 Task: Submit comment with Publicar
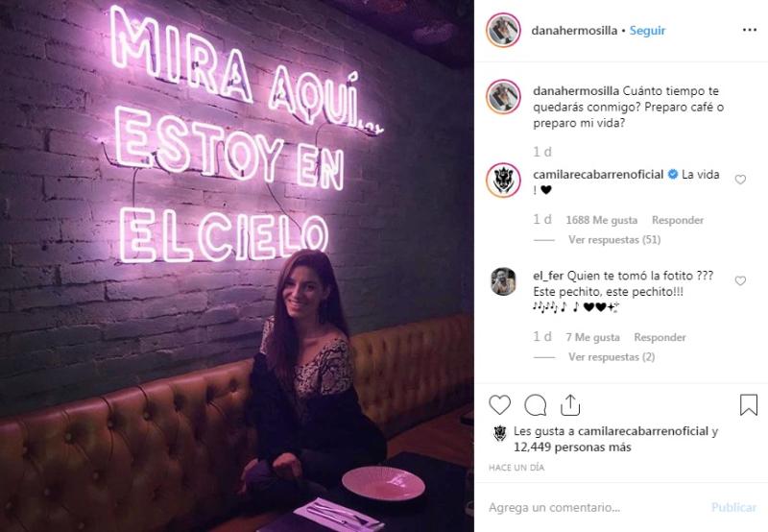733,507
